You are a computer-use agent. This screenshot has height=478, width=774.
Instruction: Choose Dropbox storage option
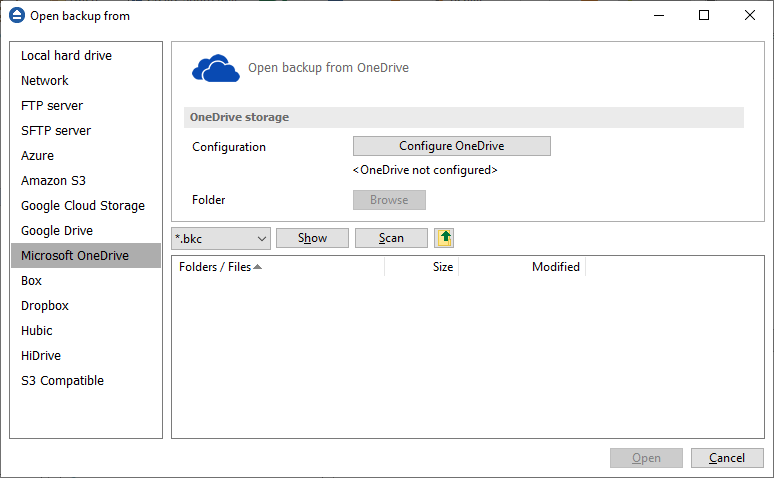86,306
